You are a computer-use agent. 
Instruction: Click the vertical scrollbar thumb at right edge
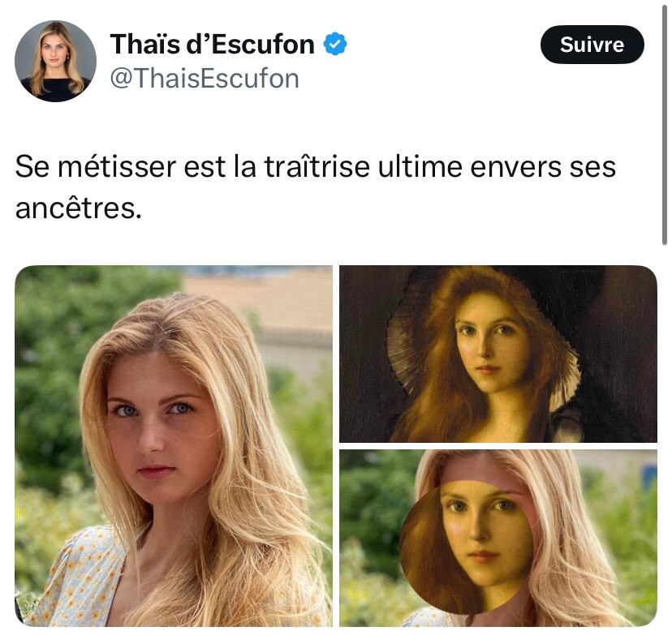665,124
